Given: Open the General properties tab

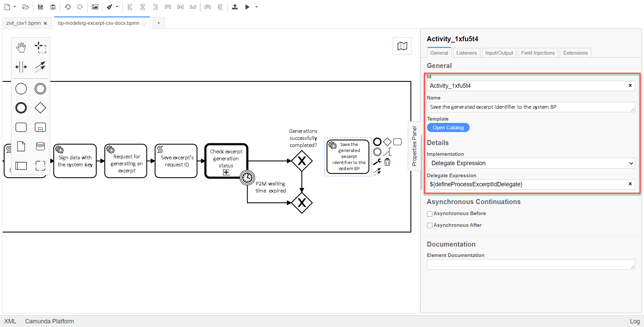Looking at the screenshot, I should pyautogui.click(x=439, y=53).
